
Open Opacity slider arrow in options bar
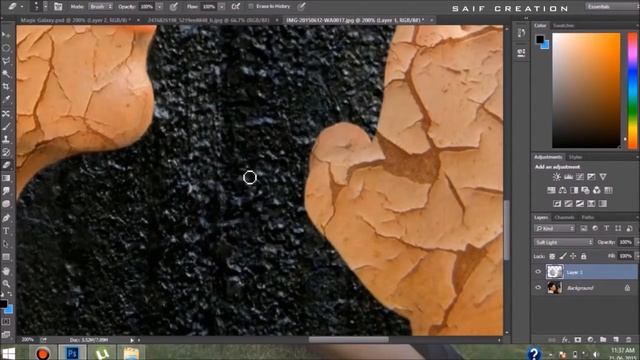pyautogui.click(x=159, y=7)
